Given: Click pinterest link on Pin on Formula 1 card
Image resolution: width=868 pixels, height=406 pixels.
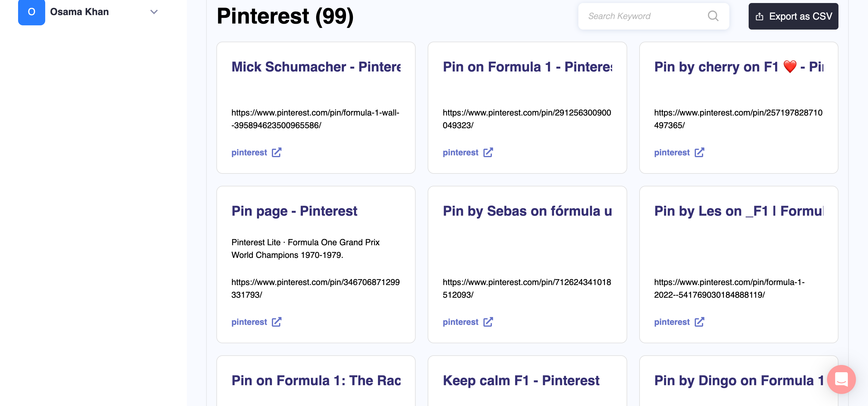Looking at the screenshot, I should click(x=460, y=152).
